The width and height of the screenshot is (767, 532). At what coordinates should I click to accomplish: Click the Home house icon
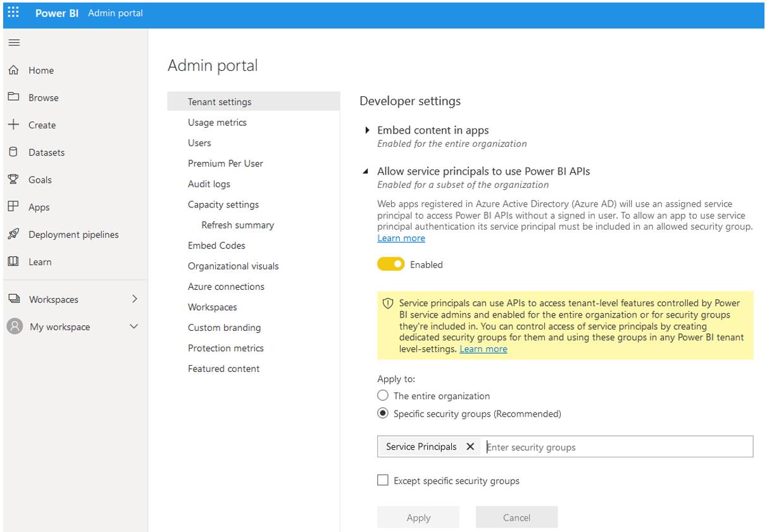13,70
